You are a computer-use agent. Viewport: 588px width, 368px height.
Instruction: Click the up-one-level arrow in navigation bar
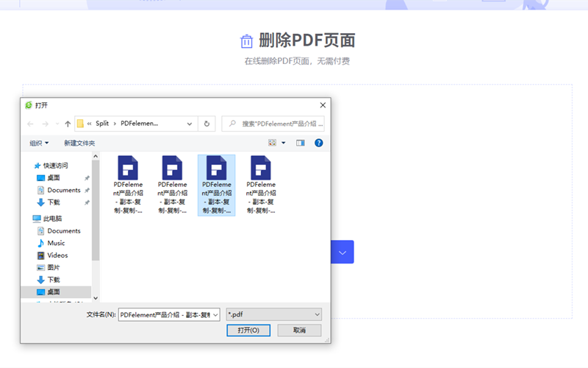pos(68,124)
